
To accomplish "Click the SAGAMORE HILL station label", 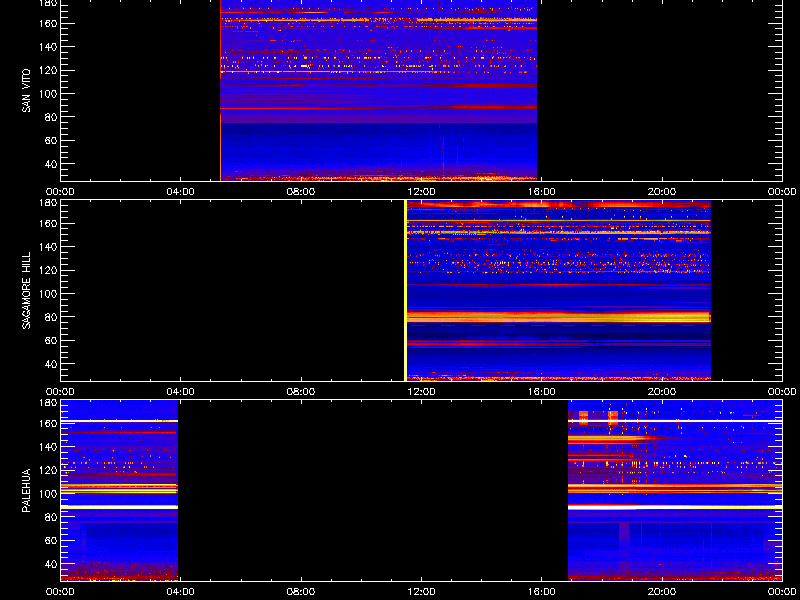I will pos(26,290).
